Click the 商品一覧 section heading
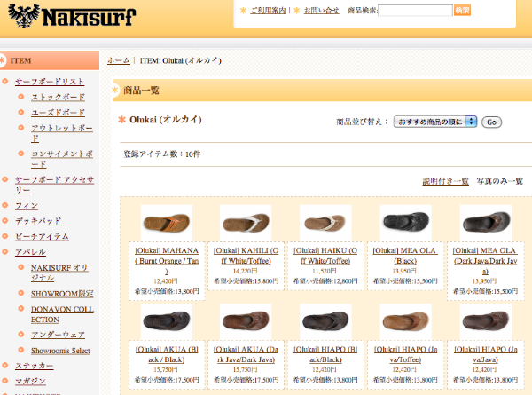Image resolution: width=532 pixels, height=395 pixels. click(x=141, y=91)
